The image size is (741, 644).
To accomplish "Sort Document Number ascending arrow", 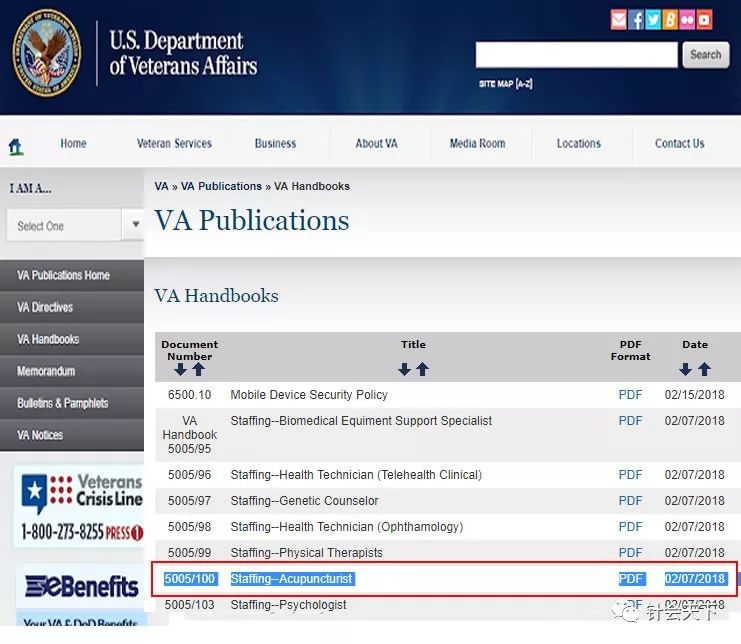I will (x=198, y=369).
